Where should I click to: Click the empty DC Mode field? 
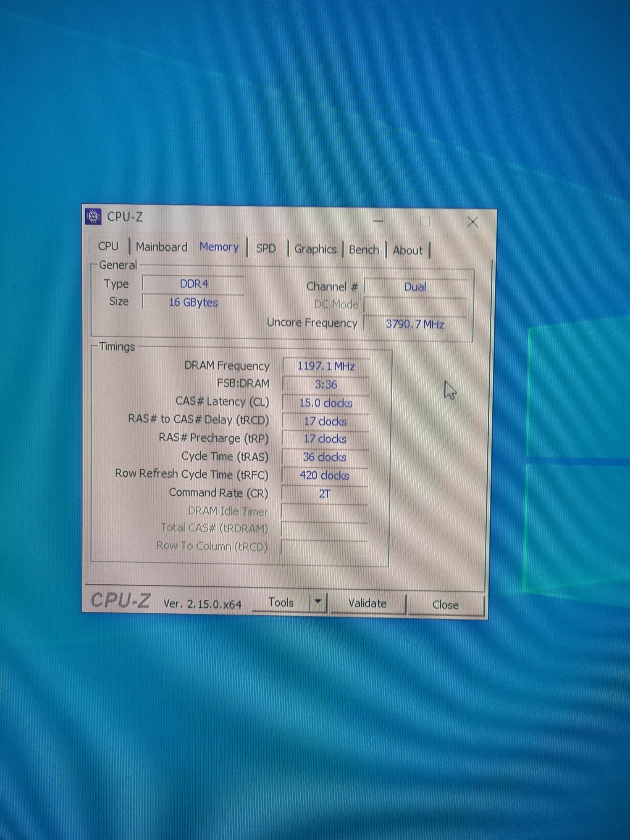pyautogui.click(x=415, y=305)
